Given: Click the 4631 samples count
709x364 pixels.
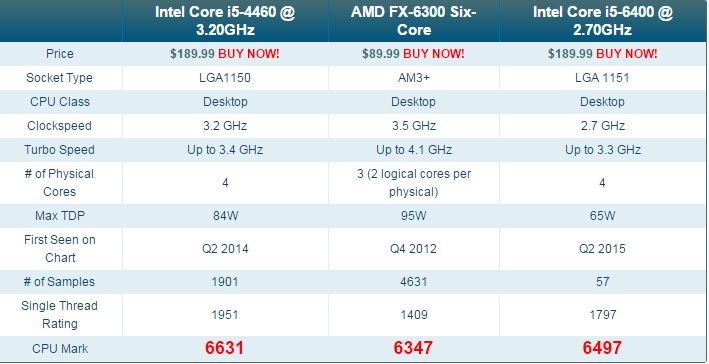Looking at the screenshot, I should pyautogui.click(x=414, y=282).
